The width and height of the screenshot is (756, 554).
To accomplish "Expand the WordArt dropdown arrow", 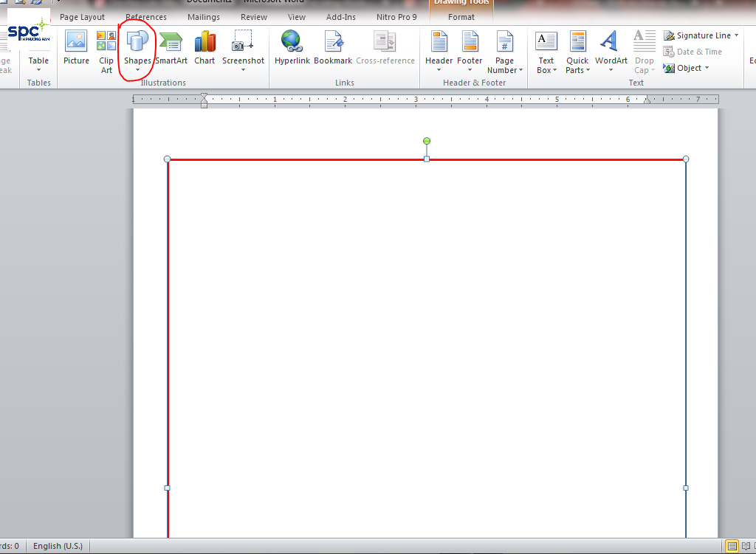I will click(611, 70).
